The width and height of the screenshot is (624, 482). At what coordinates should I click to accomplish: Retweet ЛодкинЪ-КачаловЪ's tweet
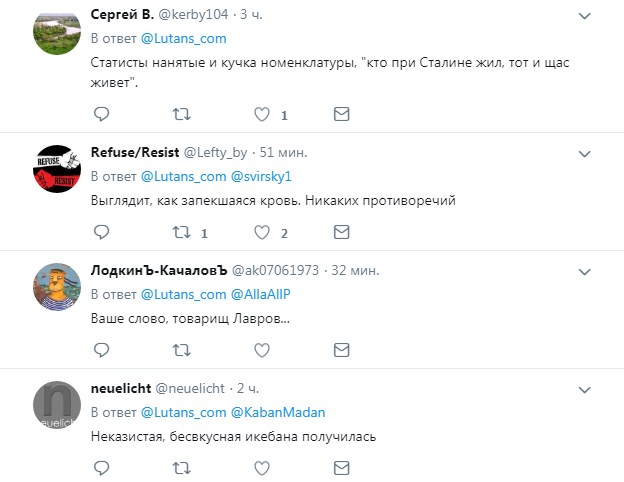(182, 350)
